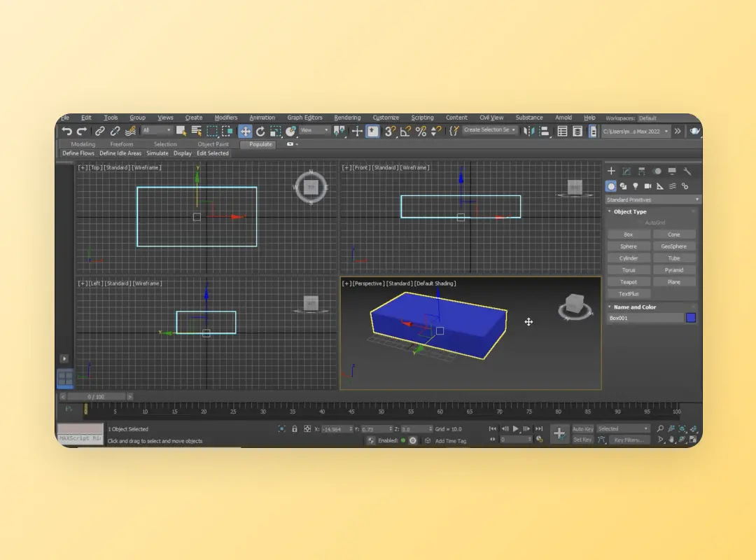756x560 pixels.
Task: Click the Percent Snap toggle icon
Action: pyautogui.click(x=421, y=131)
